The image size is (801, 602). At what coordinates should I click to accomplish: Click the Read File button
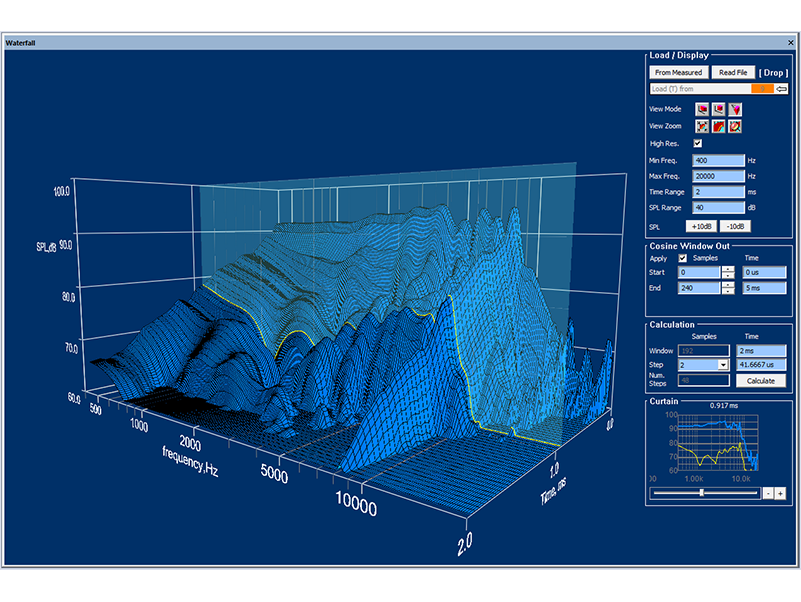pyautogui.click(x=733, y=72)
